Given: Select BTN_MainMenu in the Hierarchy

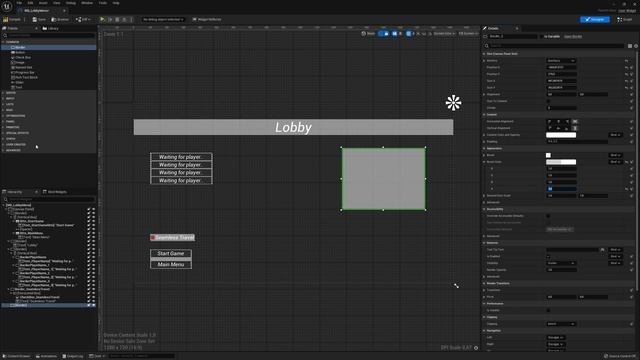Looking at the screenshot, I should click(31, 233).
